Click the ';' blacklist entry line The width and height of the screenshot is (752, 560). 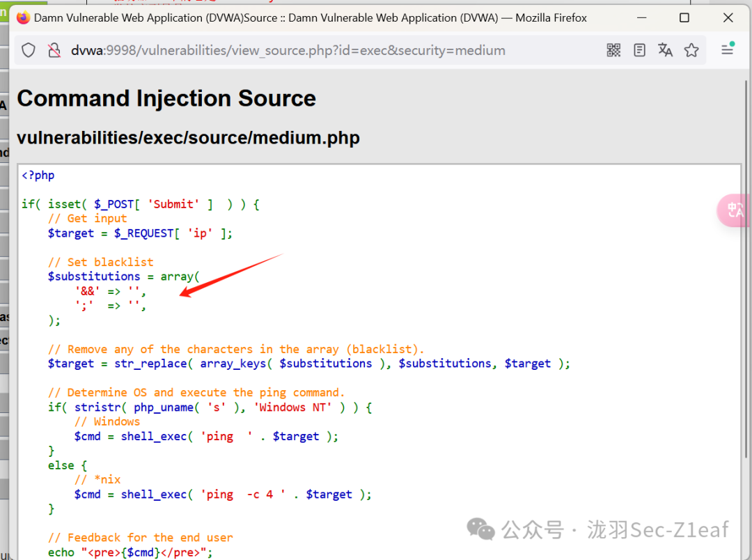110,306
